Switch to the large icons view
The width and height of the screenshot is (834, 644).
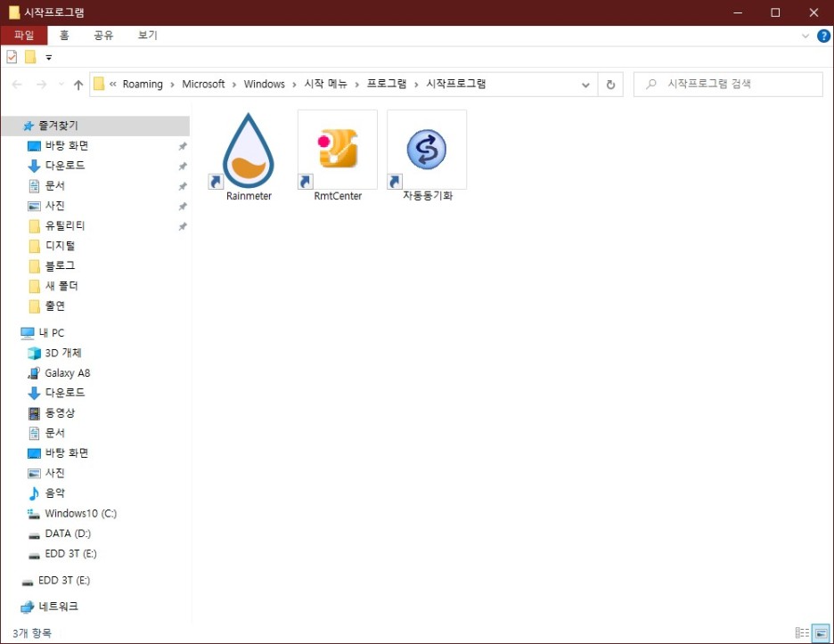822,632
